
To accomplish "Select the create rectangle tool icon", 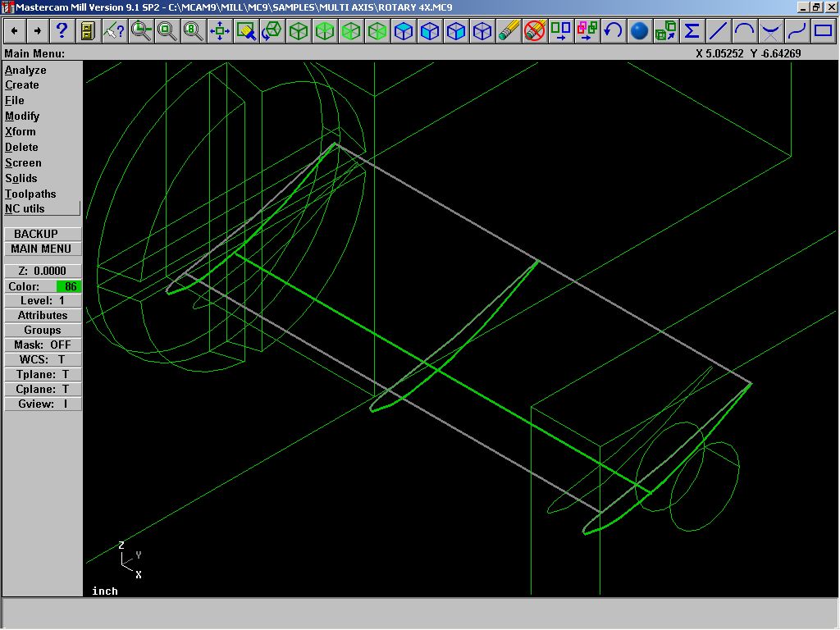I will [x=824, y=31].
